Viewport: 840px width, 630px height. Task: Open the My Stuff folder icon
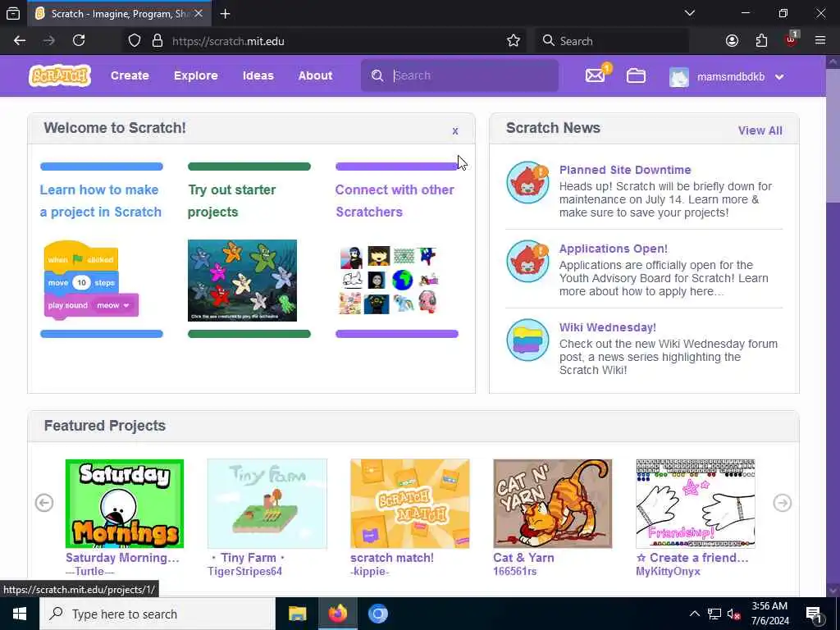(636, 75)
